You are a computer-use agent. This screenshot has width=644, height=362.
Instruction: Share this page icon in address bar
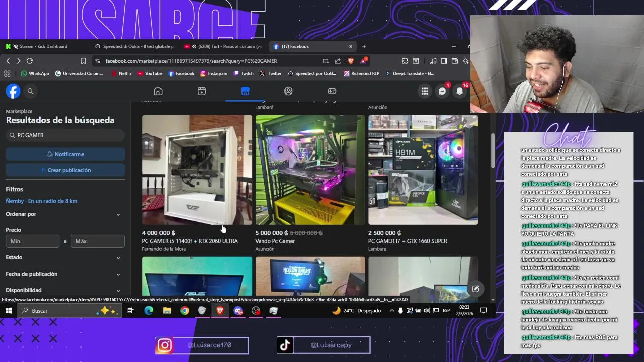[338, 61]
